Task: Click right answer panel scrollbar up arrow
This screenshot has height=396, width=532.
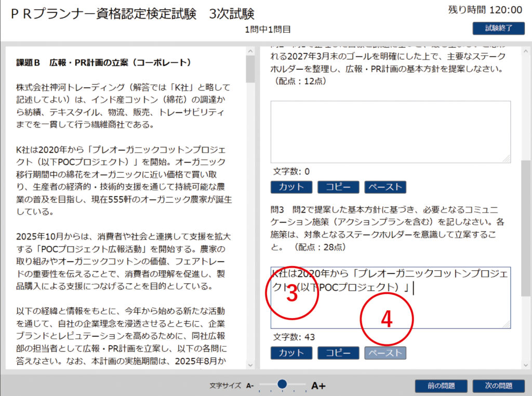Action: (x=526, y=51)
